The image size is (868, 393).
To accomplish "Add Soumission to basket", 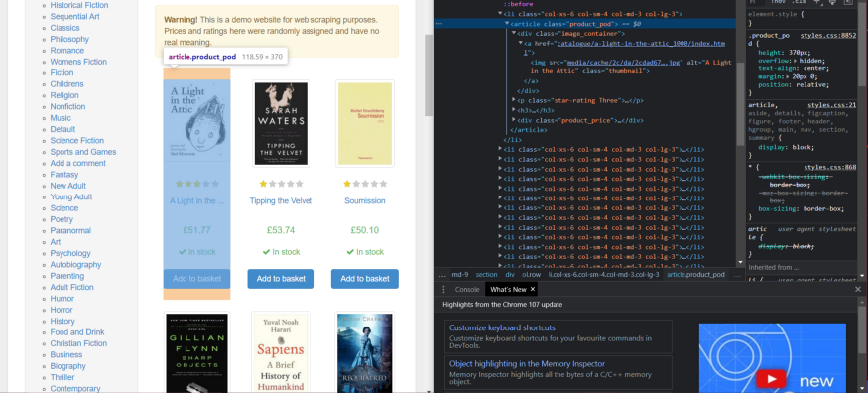I will (365, 279).
